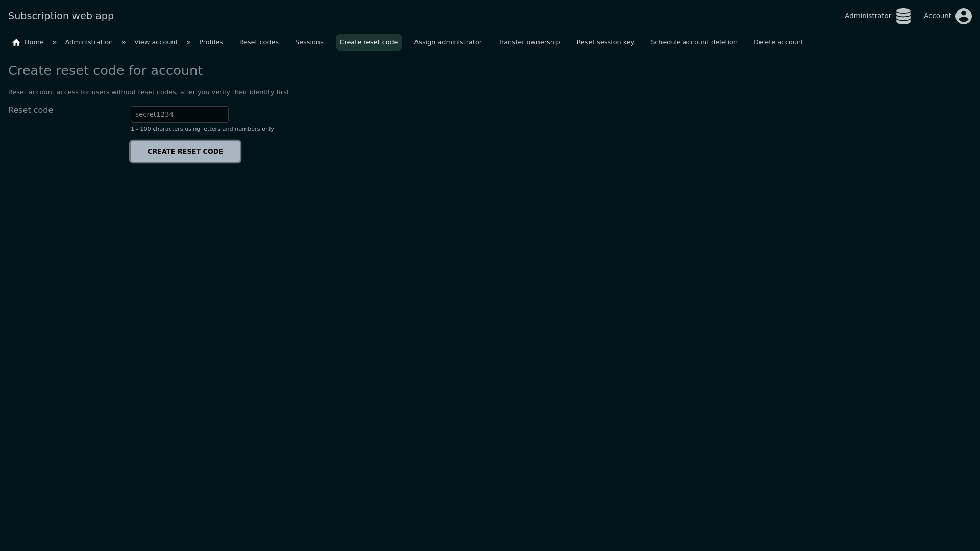
Task: Open the Sessions tab
Action: (309, 42)
